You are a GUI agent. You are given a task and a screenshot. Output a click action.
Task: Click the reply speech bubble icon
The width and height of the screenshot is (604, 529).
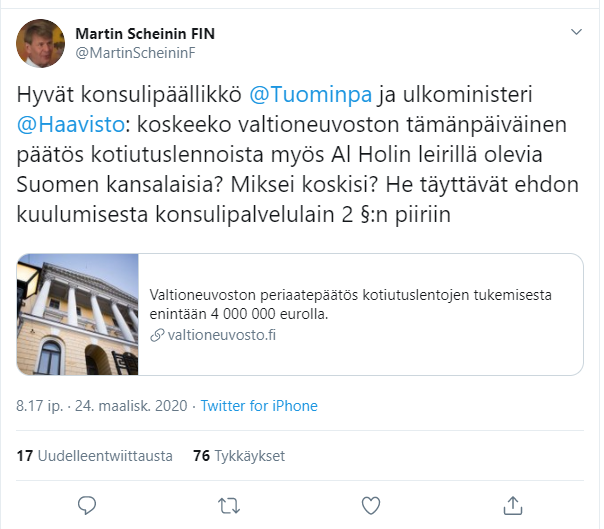click(87, 503)
